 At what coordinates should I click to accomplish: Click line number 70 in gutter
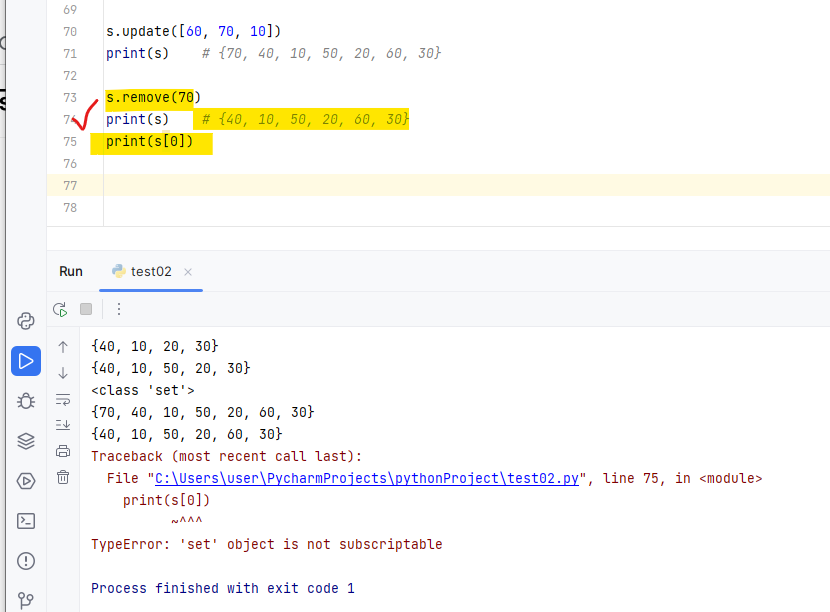point(70,32)
